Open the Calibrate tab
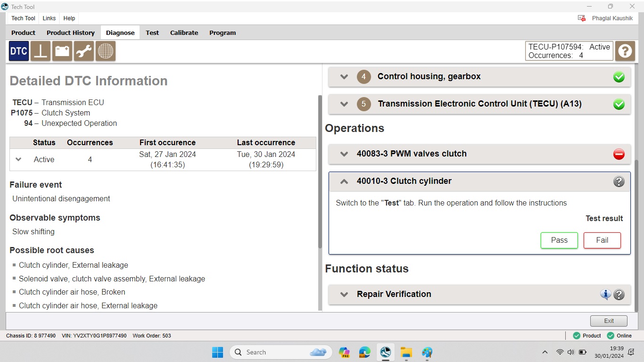 [x=184, y=33]
